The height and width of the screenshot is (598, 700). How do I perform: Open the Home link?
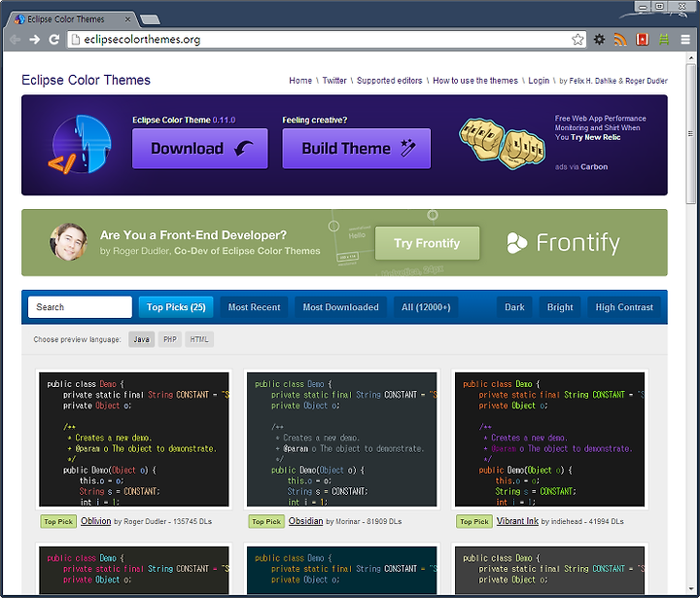(x=300, y=81)
